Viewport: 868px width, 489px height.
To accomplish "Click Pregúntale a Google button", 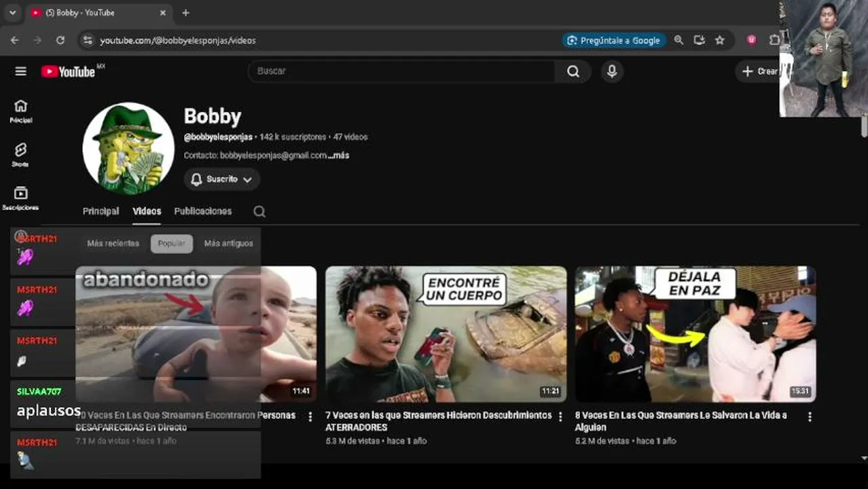I will (614, 40).
